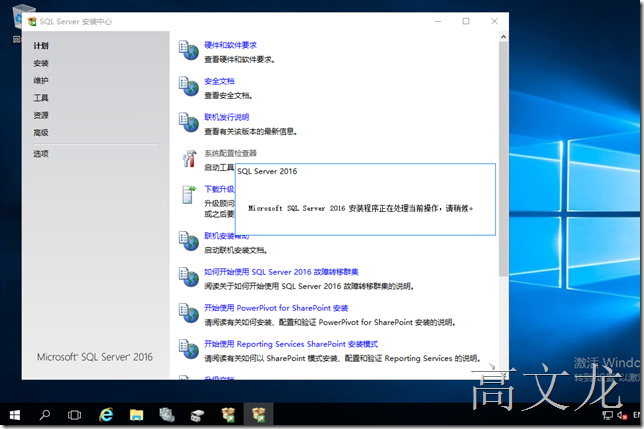Click the server upgrade icon beside 下载升级
644x429 pixels.
189,195
